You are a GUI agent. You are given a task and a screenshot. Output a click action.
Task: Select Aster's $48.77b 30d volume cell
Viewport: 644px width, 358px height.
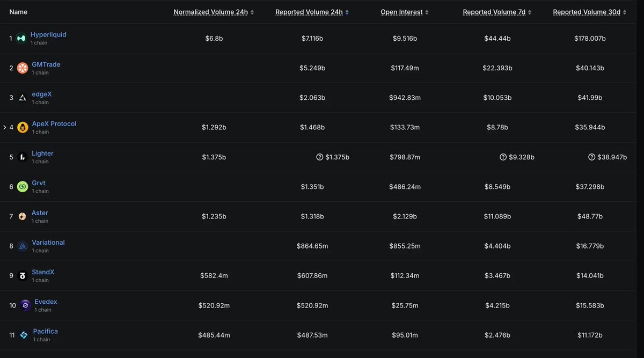coord(590,217)
